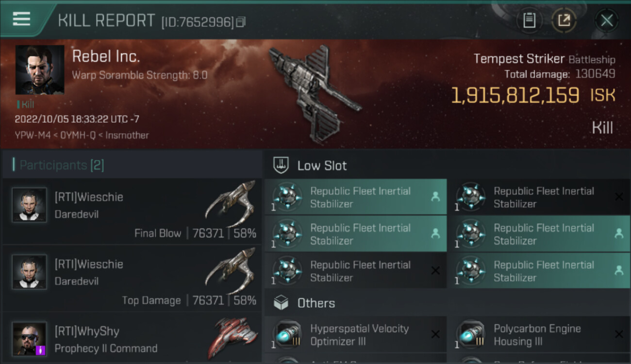This screenshot has width=631, height=364.
Task: Share the kill report
Action: pos(564,20)
